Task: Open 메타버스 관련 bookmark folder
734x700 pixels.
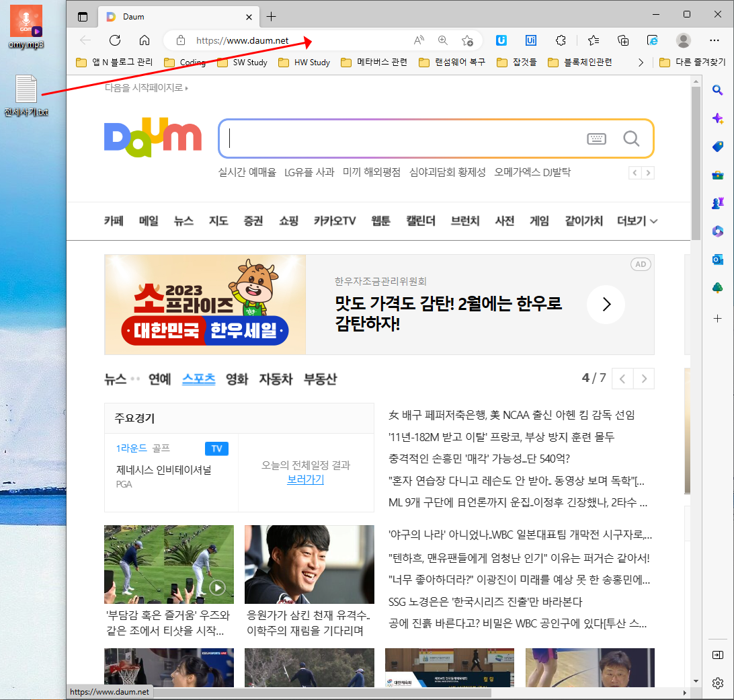Action: pos(374,63)
